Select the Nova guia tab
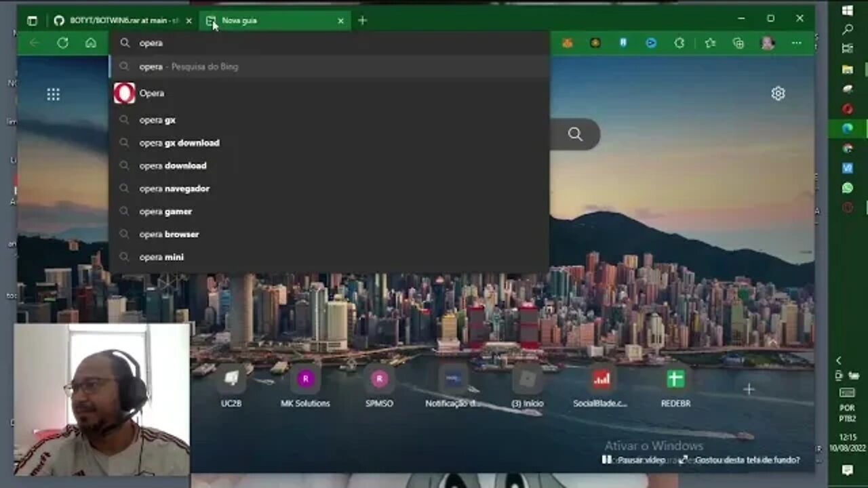The image size is (868, 488). coord(275,20)
